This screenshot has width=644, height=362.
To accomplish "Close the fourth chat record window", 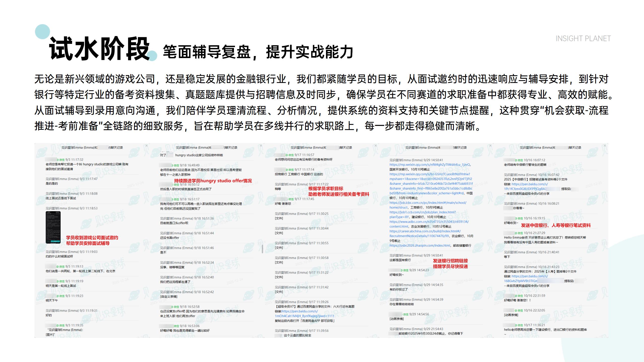I will click(x=490, y=146).
